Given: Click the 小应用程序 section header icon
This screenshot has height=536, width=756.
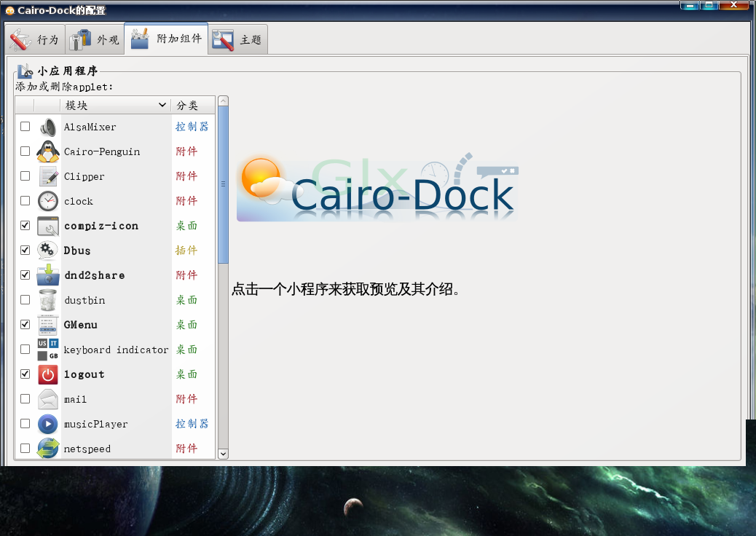Looking at the screenshot, I should pyautogui.click(x=25, y=71).
